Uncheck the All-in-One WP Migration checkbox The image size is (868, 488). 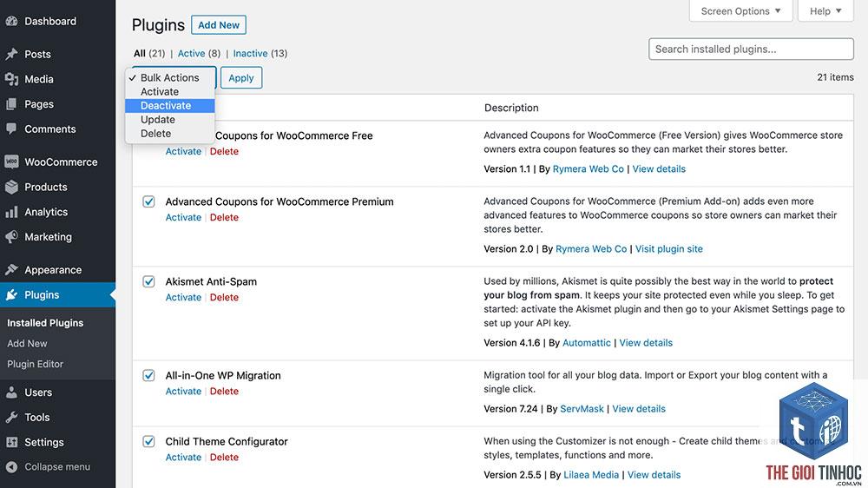tap(148, 376)
